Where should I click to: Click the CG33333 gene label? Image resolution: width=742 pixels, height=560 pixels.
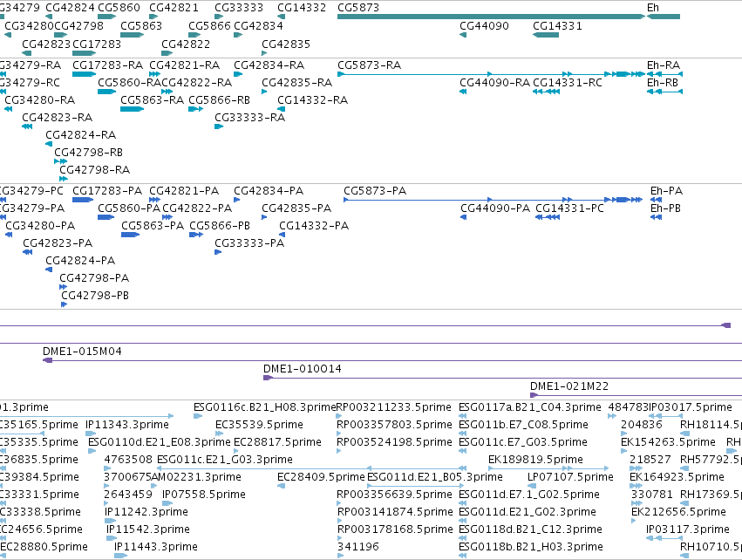[239, 8]
